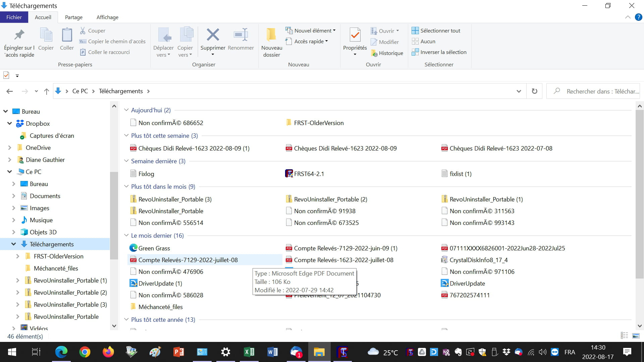Viewport: 644px width, 362px height.
Task: Click the Supprimer delete icon
Action: point(213,35)
